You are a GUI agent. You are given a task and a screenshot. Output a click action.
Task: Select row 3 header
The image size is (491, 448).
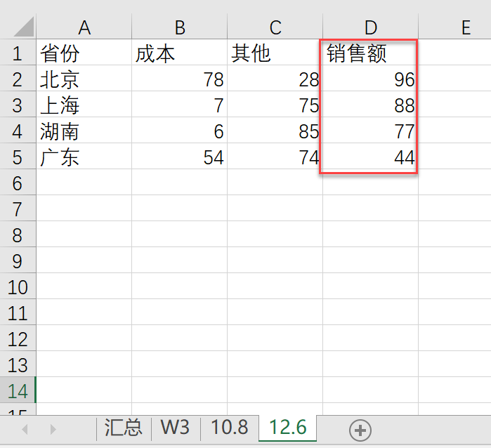(x=18, y=105)
